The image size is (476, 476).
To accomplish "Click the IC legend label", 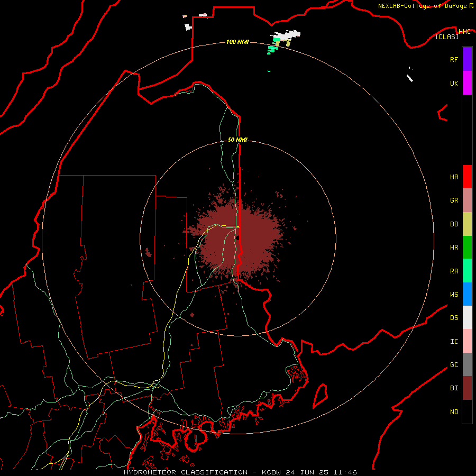I will [454, 342].
